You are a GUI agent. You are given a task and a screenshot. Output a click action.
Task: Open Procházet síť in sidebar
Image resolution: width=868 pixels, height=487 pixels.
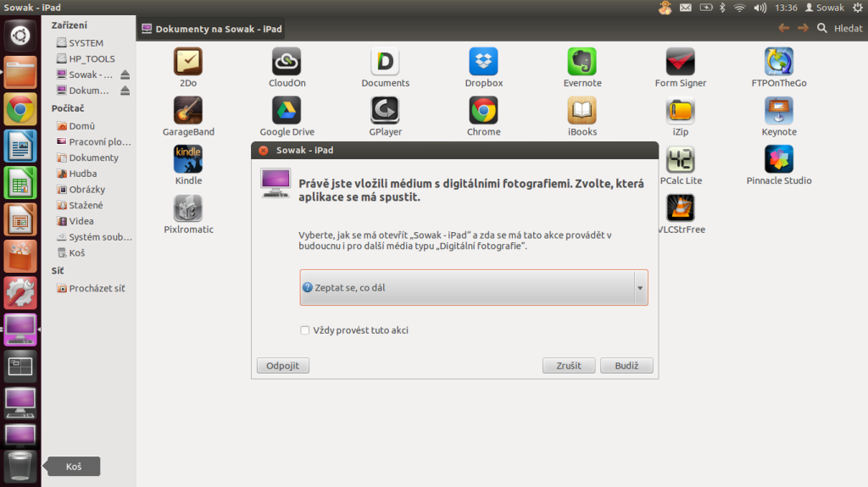coord(91,288)
